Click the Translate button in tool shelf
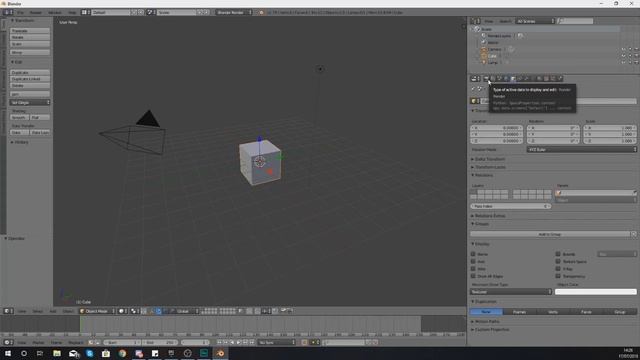The height and width of the screenshot is (360, 640). pos(30,31)
